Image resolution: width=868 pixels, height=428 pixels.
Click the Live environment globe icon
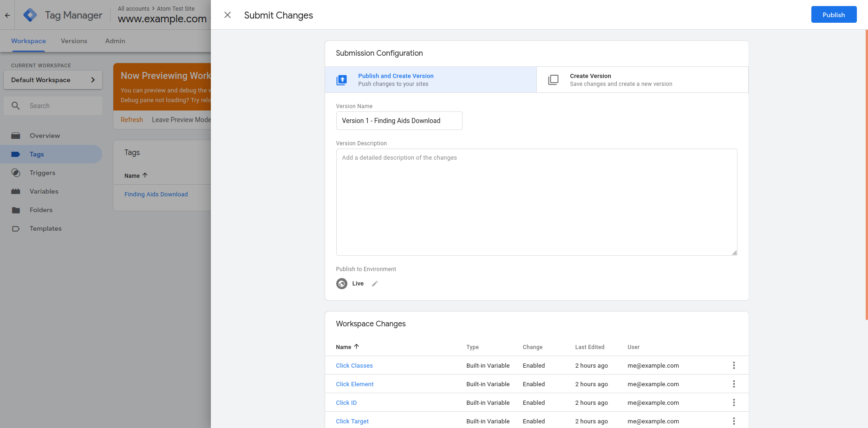click(x=342, y=284)
